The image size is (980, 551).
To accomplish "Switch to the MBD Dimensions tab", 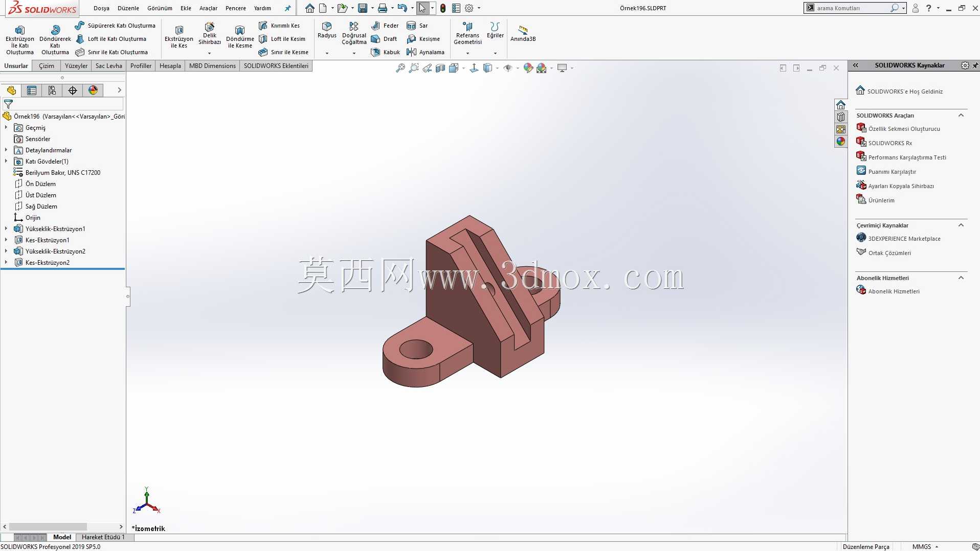I will pyautogui.click(x=212, y=66).
